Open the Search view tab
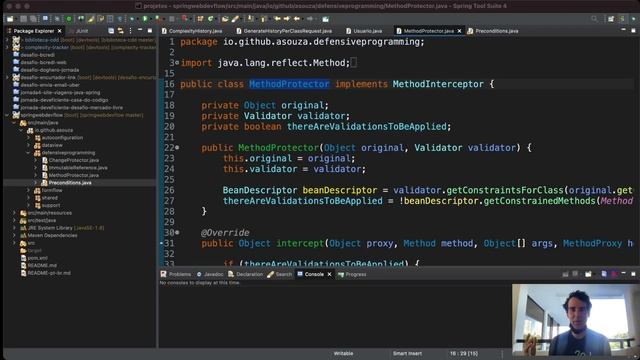Image resolution: width=640 pixels, height=360 pixels. tap(280, 274)
